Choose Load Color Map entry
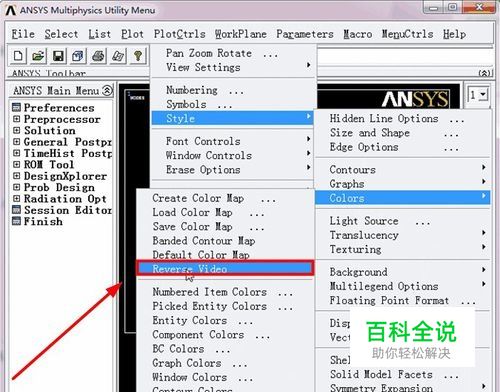 click(226, 212)
